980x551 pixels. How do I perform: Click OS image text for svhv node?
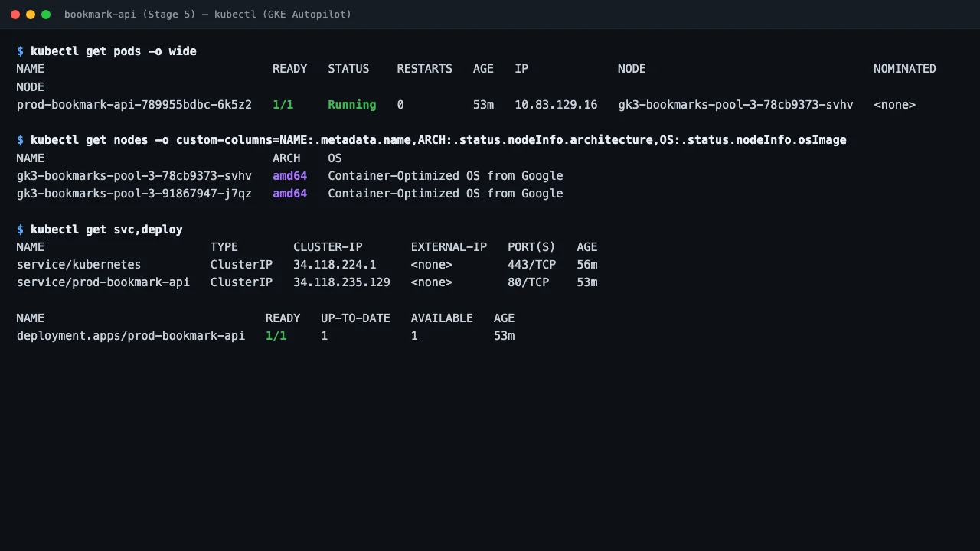coord(446,176)
